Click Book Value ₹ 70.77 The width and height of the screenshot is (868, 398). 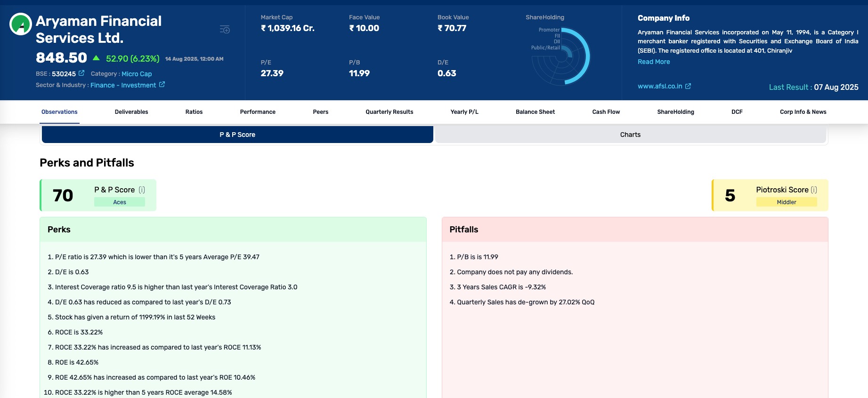[452, 28]
